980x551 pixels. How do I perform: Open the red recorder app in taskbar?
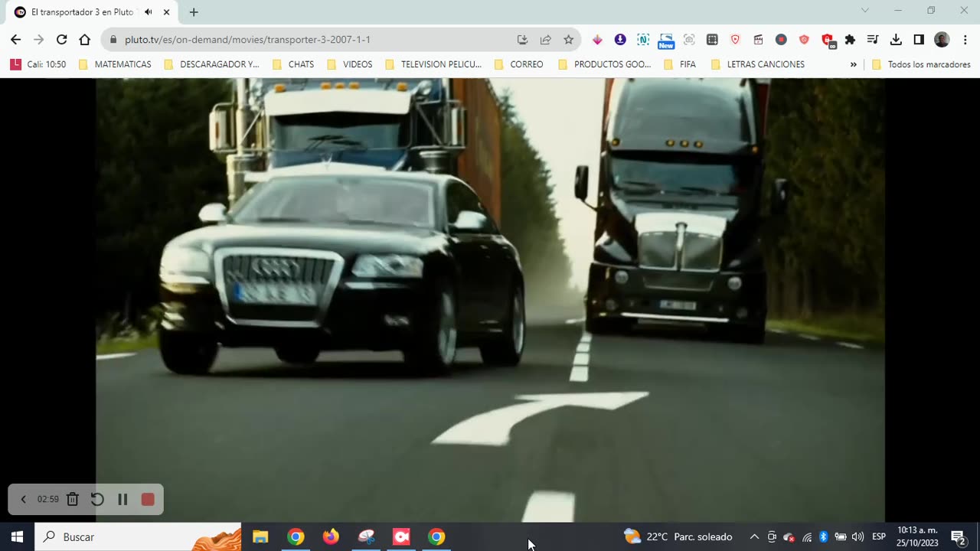(401, 536)
